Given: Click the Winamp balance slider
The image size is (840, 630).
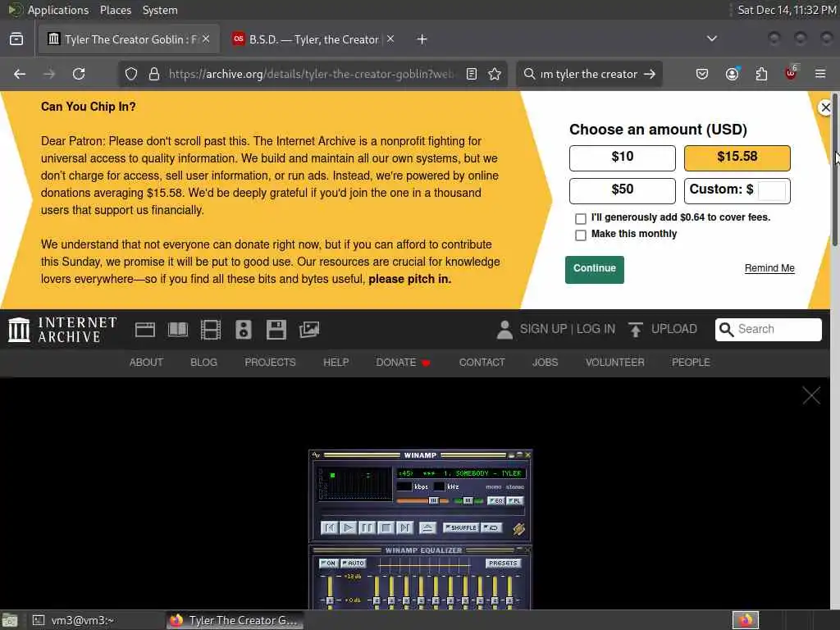Looking at the screenshot, I should (468, 500).
